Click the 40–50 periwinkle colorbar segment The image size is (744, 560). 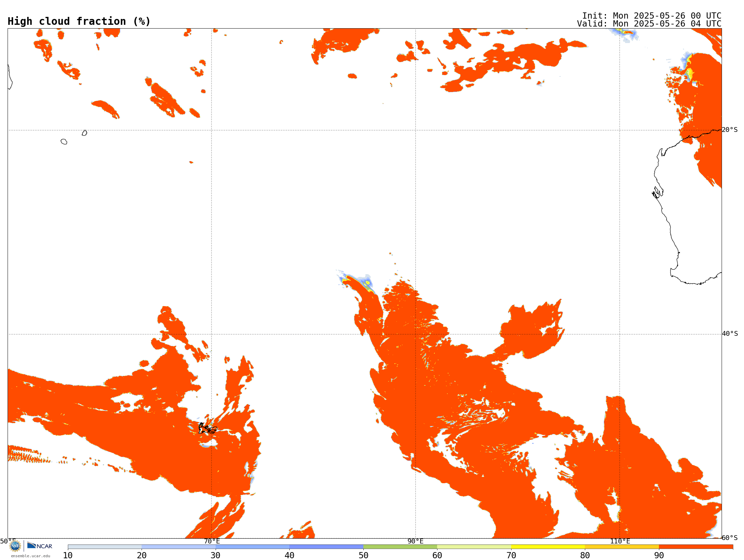pyautogui.click(x=326, y=547)
